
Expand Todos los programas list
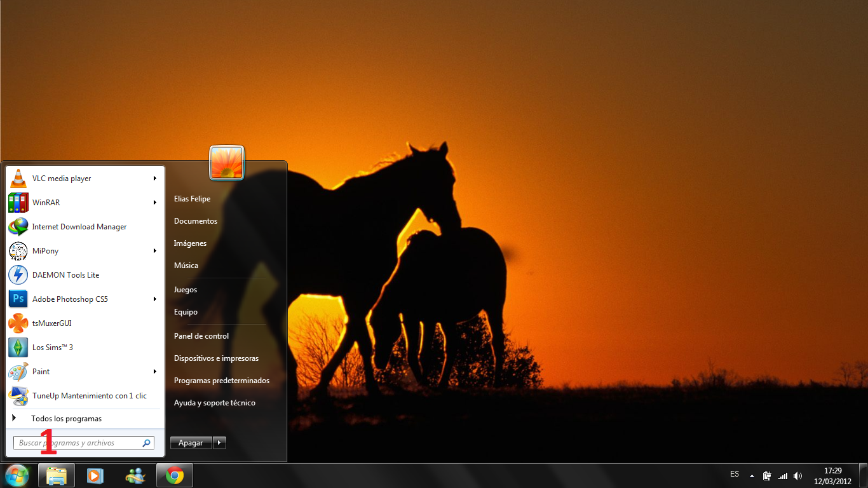coord(85,419)
